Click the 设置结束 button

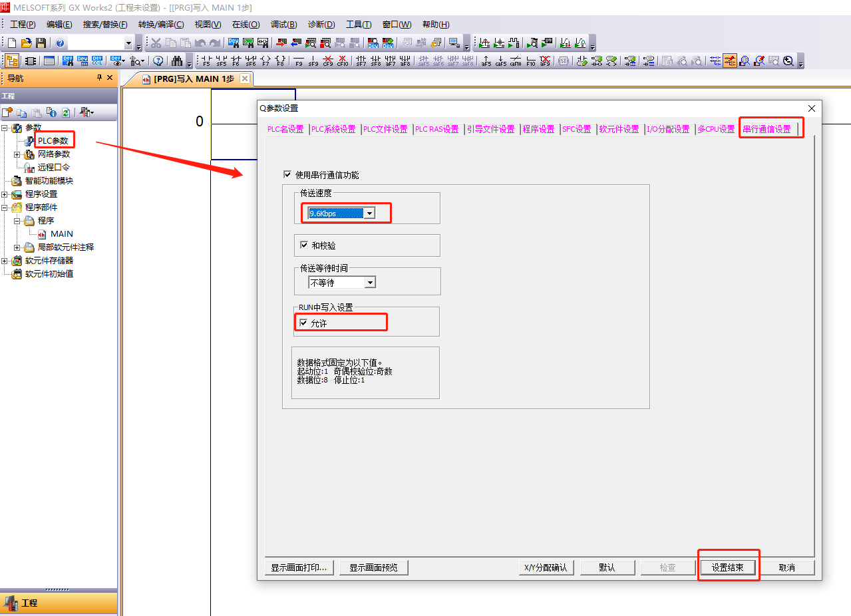729,567
